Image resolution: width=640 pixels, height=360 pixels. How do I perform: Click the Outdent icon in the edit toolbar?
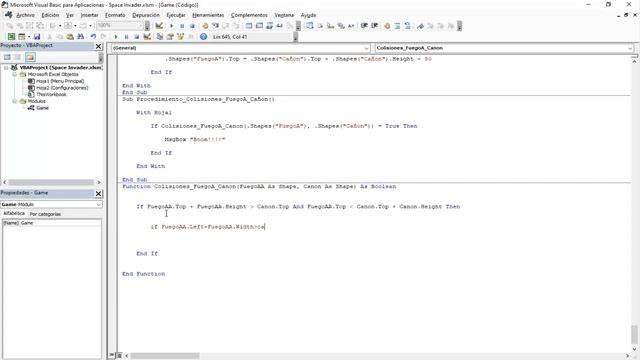coord(374,26)
